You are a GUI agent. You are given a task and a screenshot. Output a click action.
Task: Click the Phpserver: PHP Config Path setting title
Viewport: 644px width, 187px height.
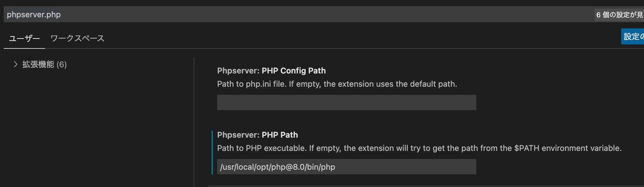coord(271,70)
